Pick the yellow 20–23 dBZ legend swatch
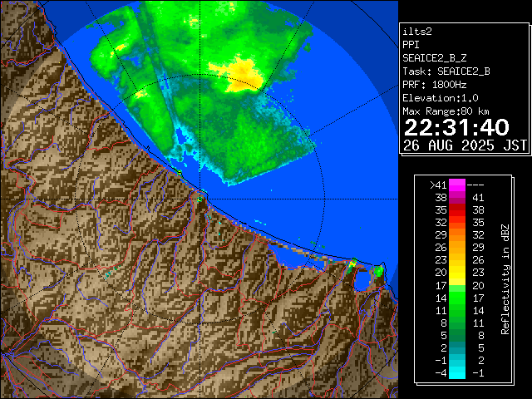 [x=456, y=272]
